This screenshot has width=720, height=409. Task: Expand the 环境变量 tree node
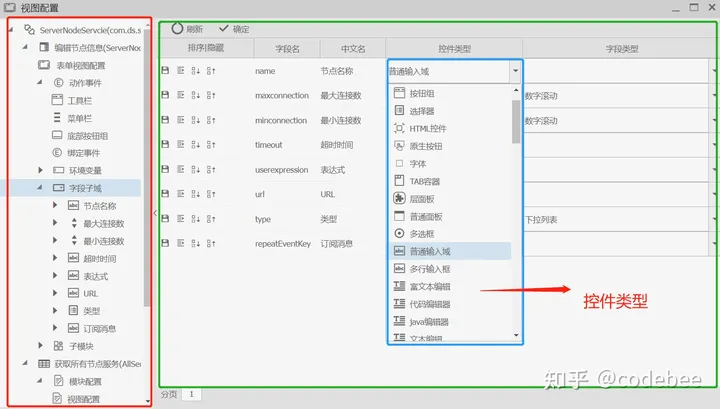coord(41,169)
